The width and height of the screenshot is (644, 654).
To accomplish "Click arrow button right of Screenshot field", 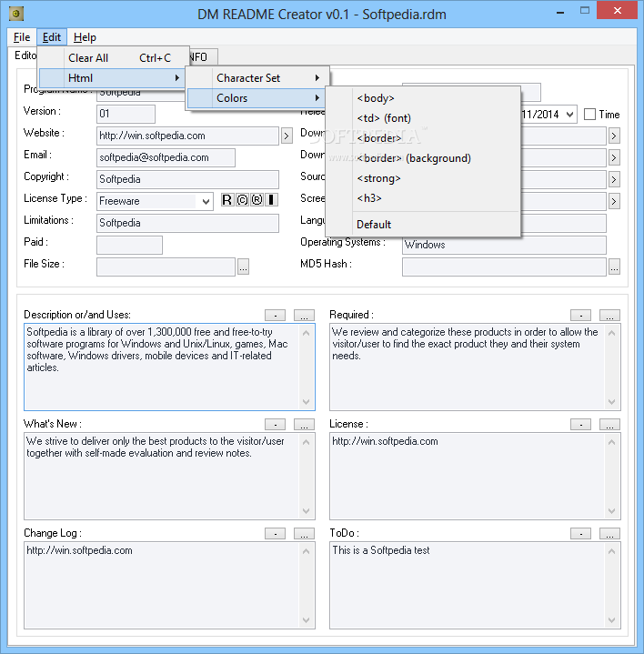I will coord(614,201).
